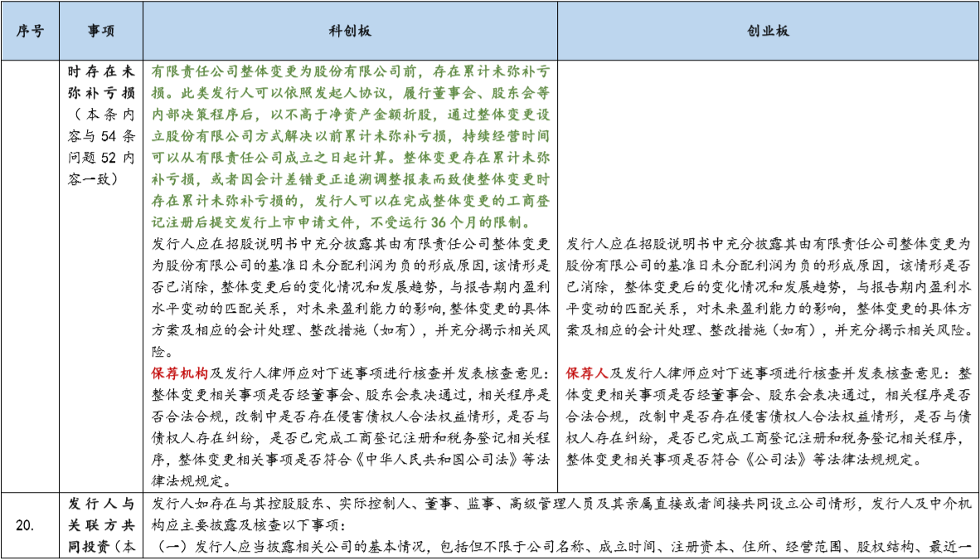
Task: Click the 序号 column header
Action: [x=30, y=32]
